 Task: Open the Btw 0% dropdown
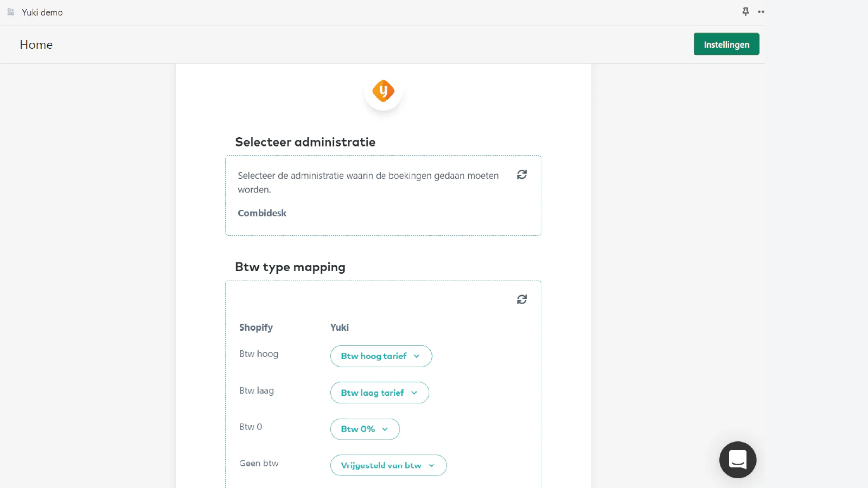(365, 429)
